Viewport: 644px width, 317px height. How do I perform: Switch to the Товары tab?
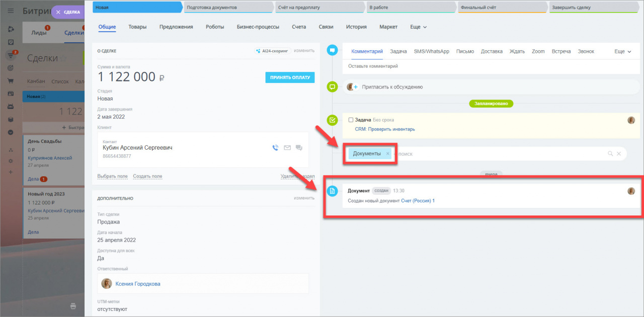[x=137, y=27]
